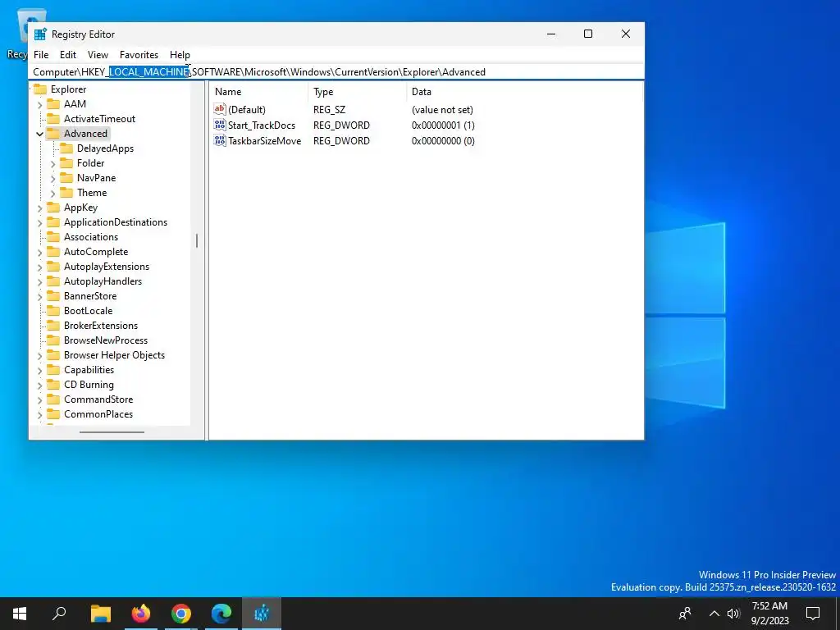This screenshot has width=840, height=630.
Task: Click the Registry Editor title bar icon
Action: click(40, 34)
